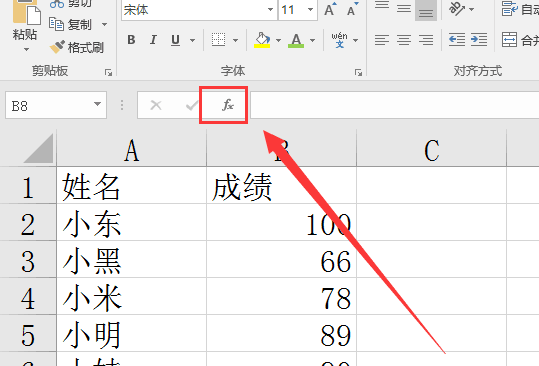This screenshot has width=539, height=366.
Task: Open underline style dropdown arrow
Action: coord(192,40)
